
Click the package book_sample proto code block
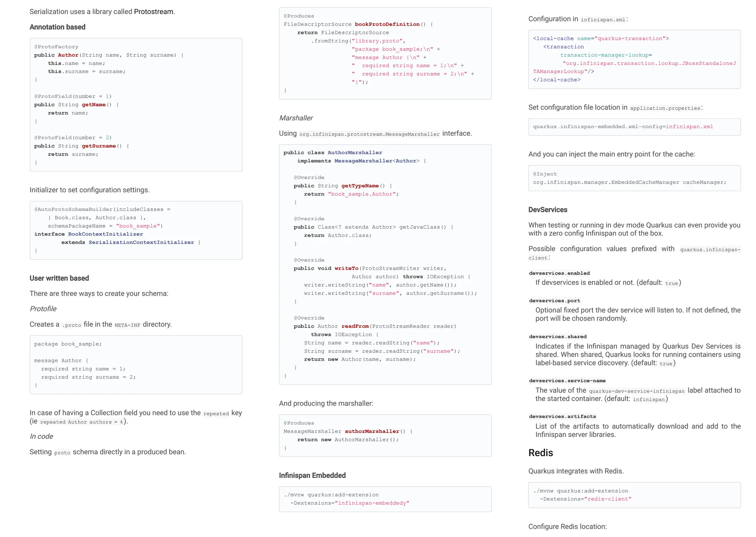click(x=136, y=364)
